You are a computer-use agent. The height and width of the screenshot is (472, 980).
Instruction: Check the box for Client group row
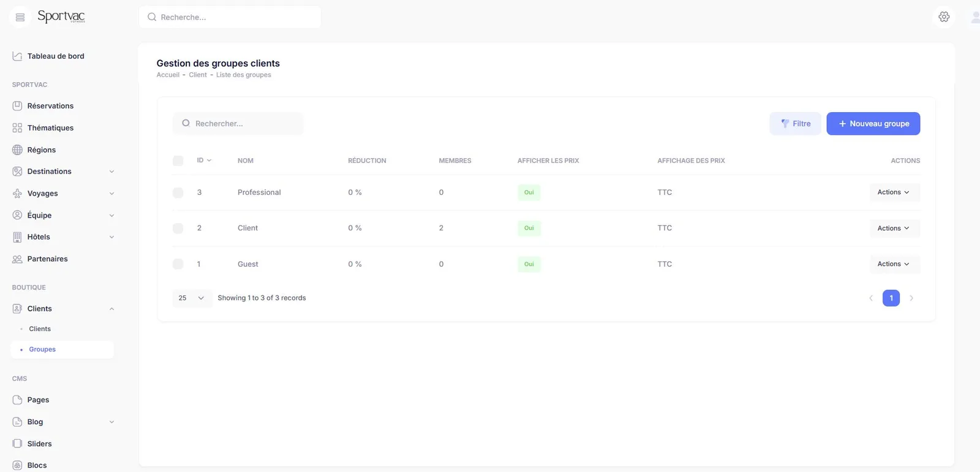(178, 228)
